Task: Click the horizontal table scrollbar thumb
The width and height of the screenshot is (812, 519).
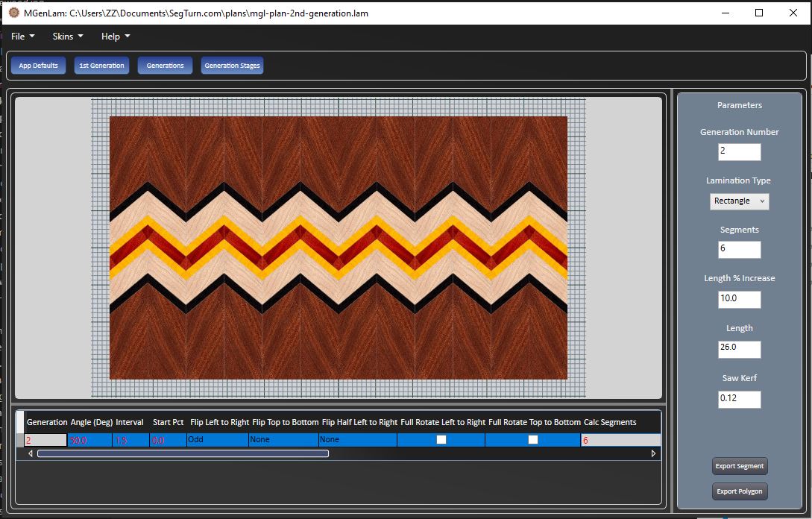Action: click(x=183, y=453)
